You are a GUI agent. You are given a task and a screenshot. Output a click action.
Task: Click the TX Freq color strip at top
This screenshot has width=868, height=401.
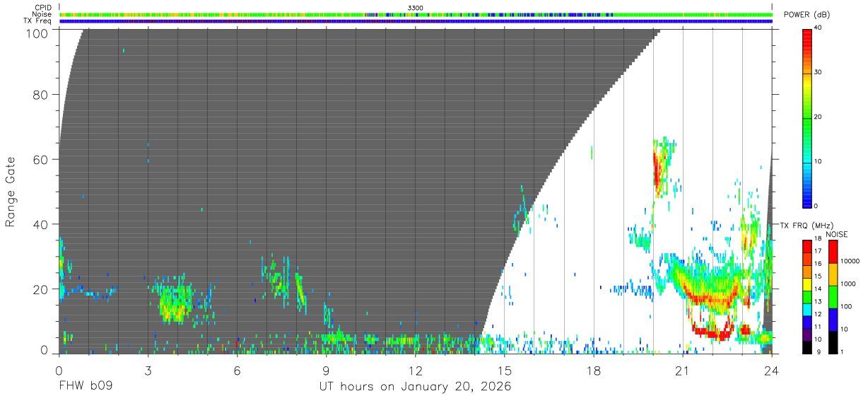coord(416,21)
